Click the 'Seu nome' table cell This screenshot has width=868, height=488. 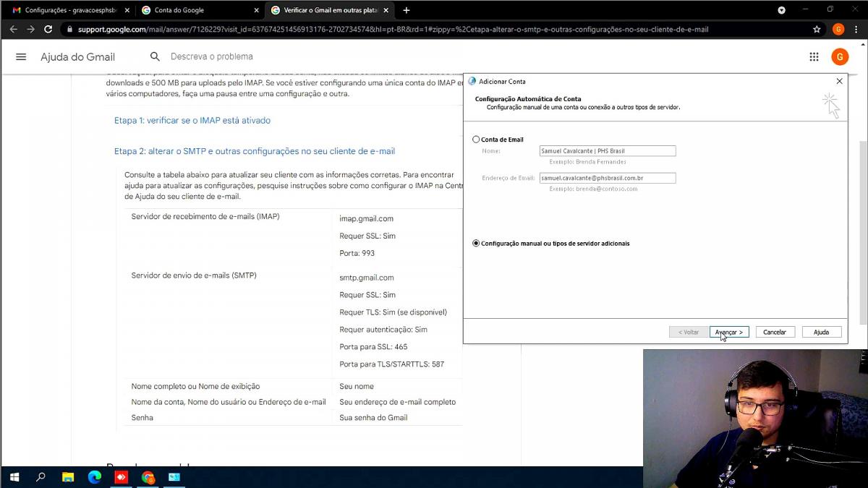(x=357, y=387)
